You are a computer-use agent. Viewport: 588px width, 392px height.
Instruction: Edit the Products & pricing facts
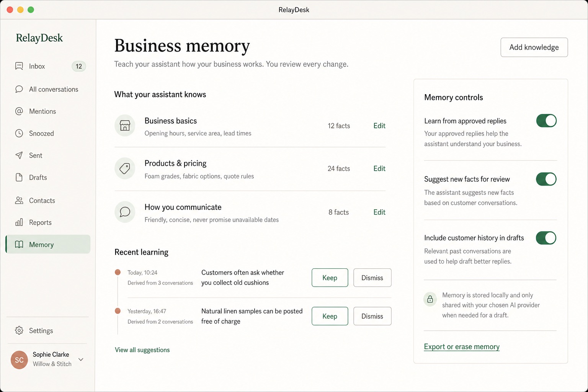tap(379, 168)
